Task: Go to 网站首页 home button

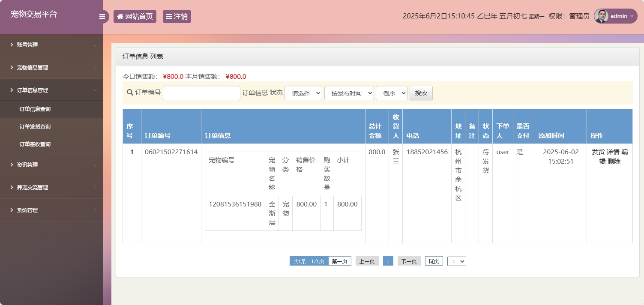Action: click(135, 17)
